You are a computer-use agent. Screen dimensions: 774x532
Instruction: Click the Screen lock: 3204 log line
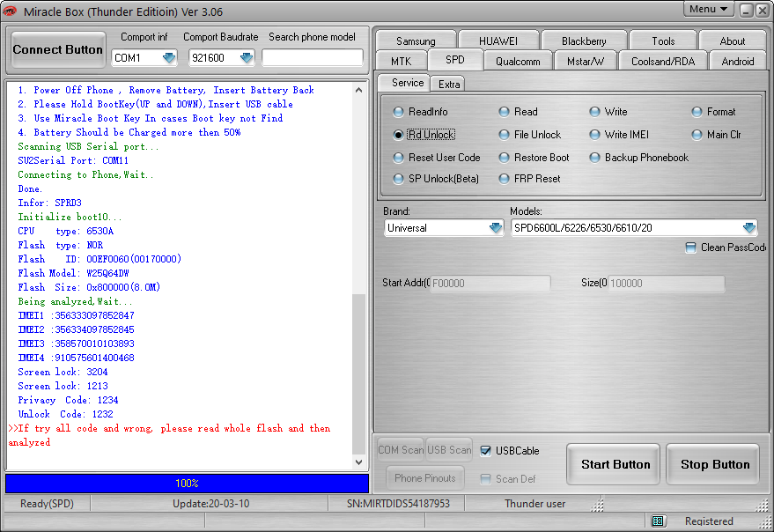(x=63, y=372)
